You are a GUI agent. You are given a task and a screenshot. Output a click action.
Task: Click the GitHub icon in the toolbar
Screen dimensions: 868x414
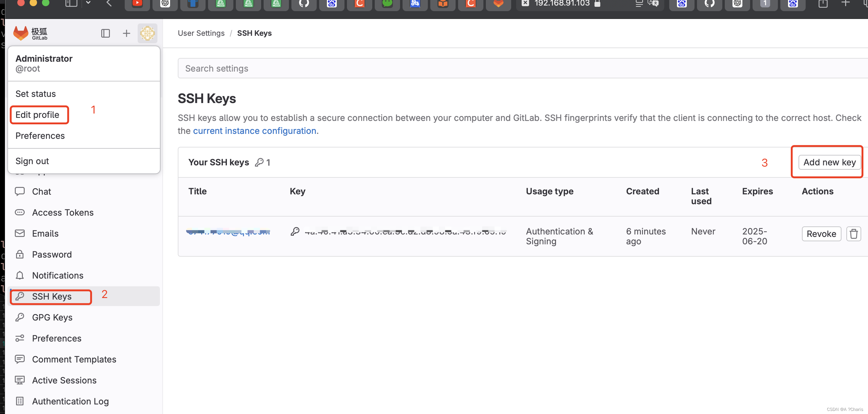coord(304,4)
